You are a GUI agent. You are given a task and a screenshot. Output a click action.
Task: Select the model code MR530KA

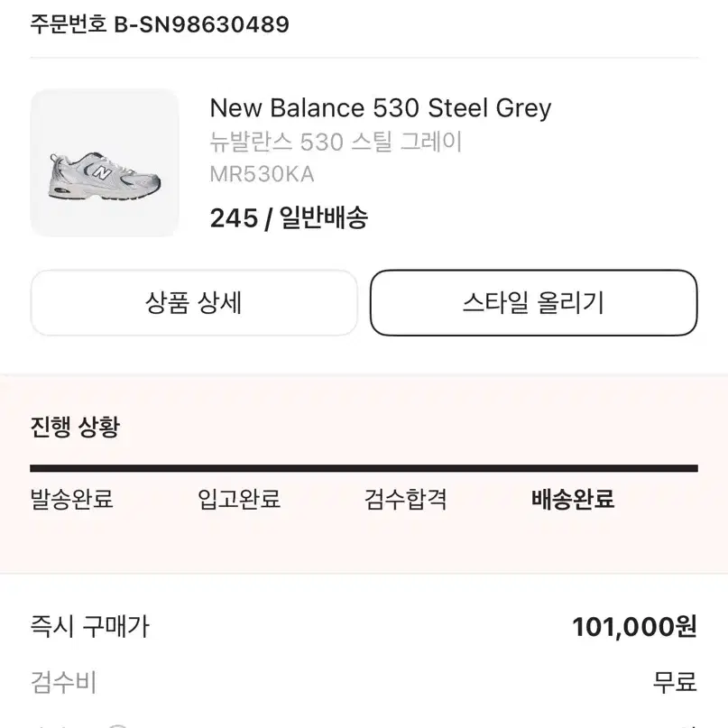click(x=262, y=175)
